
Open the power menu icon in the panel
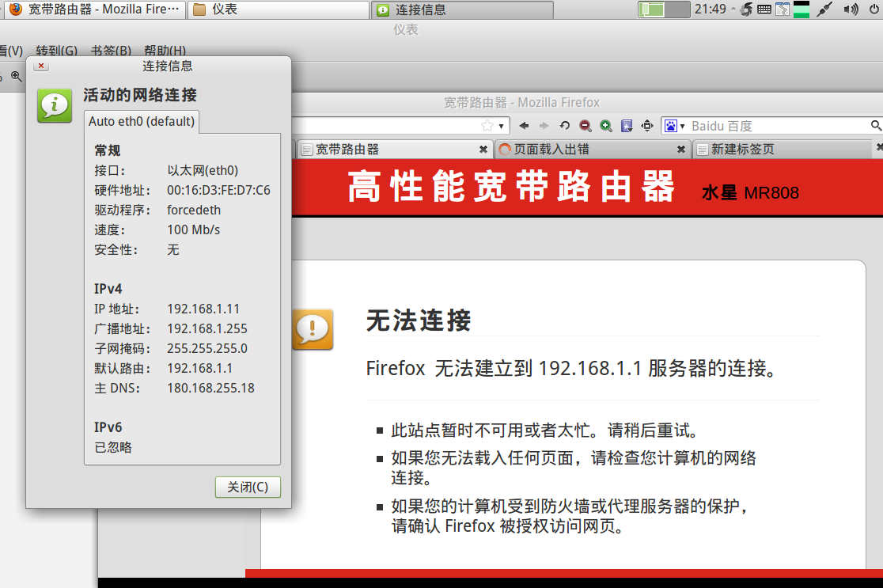tap(875, 9)
